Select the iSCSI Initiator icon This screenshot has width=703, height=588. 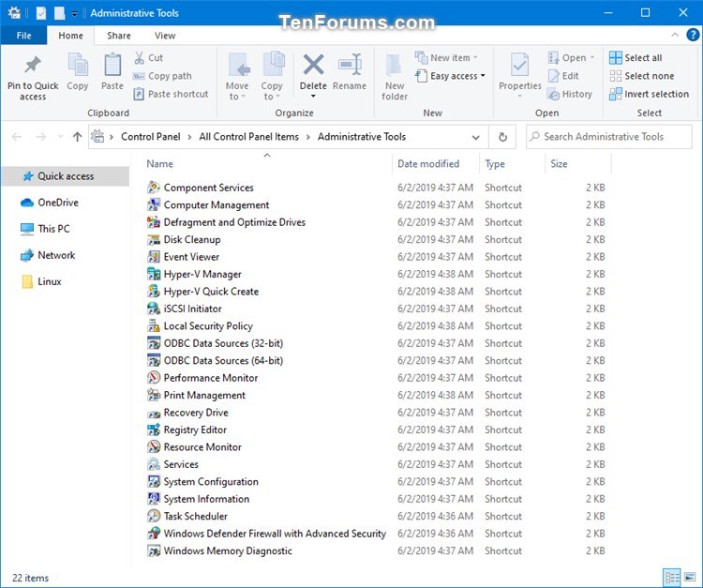[154, 309]
